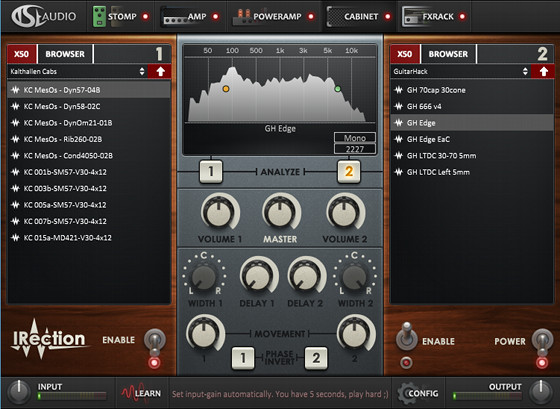
Task: Flip the slot 1 Enable switch
Action: click(x=155, y=341)
